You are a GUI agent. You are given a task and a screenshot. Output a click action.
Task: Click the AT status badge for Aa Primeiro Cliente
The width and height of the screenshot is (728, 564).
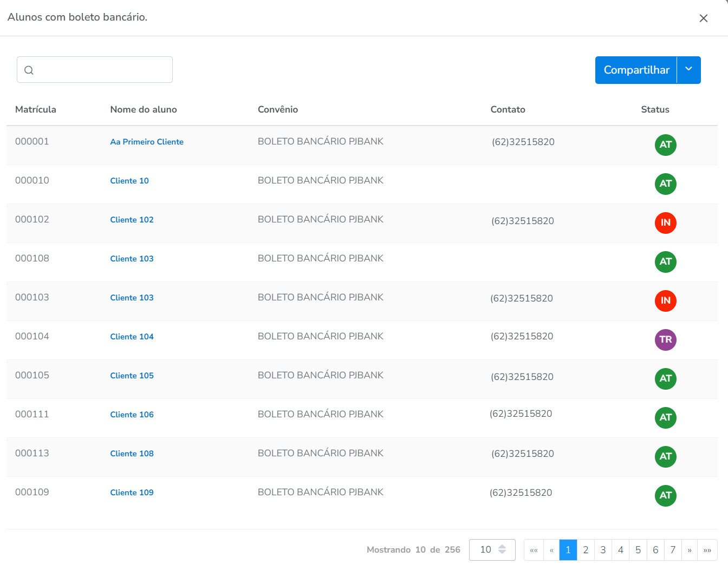[665, 145]
